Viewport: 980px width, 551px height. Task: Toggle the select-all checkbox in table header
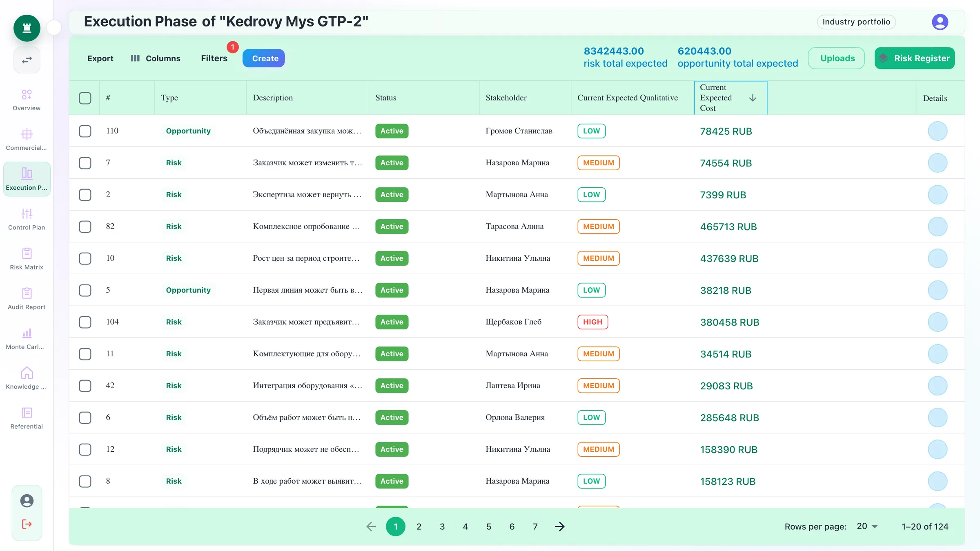pyautogui.click(x=85, y=98)
